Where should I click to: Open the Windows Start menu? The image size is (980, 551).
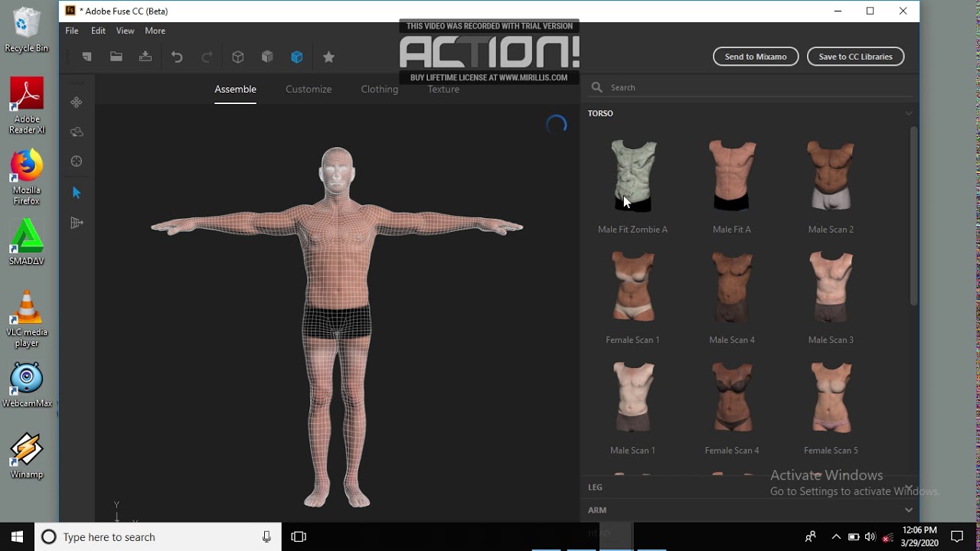click(x=17, y=536)
